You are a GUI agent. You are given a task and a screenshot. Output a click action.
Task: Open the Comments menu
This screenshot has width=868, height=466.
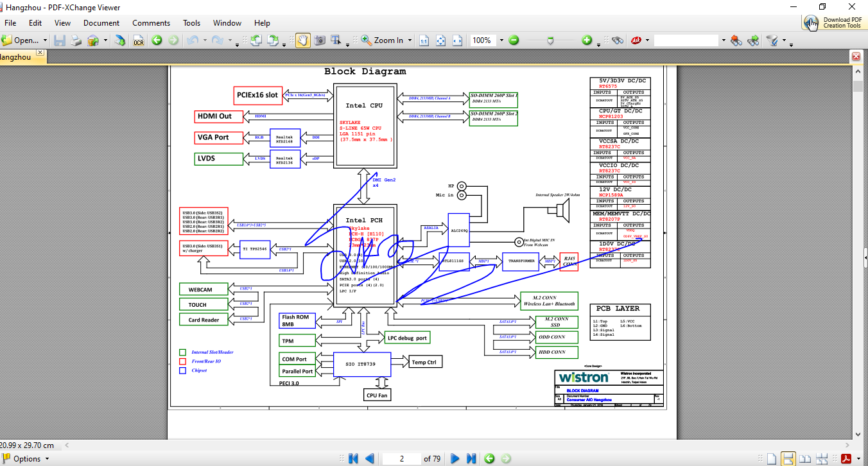coord(151,23)
